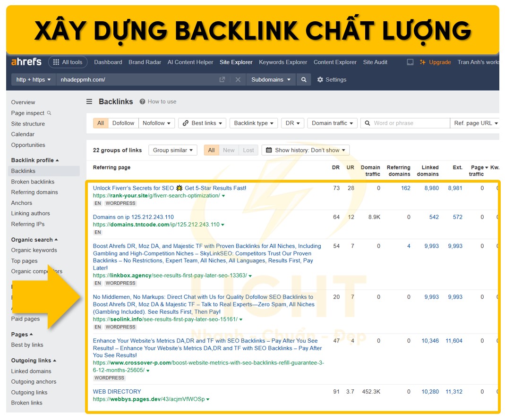The image size is (505, 420).
Task: Open the URL in new tab icon
Action: (222, 79)
